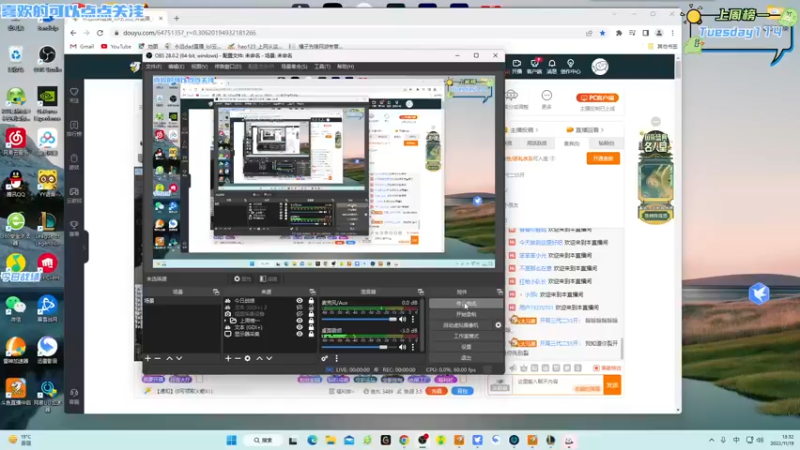
Task: Open source properties gear in Sources panel
Action: click(247, 358)
